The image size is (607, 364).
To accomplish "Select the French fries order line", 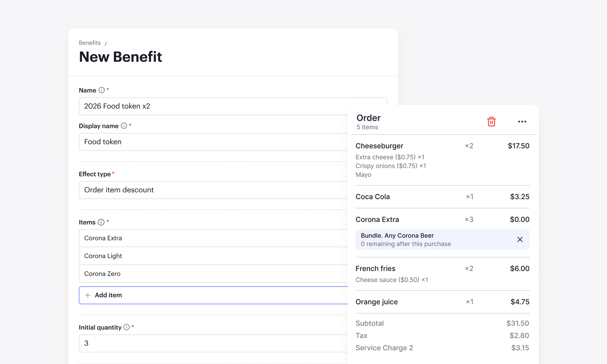I will pyautogui.click(x=442, y=274).
